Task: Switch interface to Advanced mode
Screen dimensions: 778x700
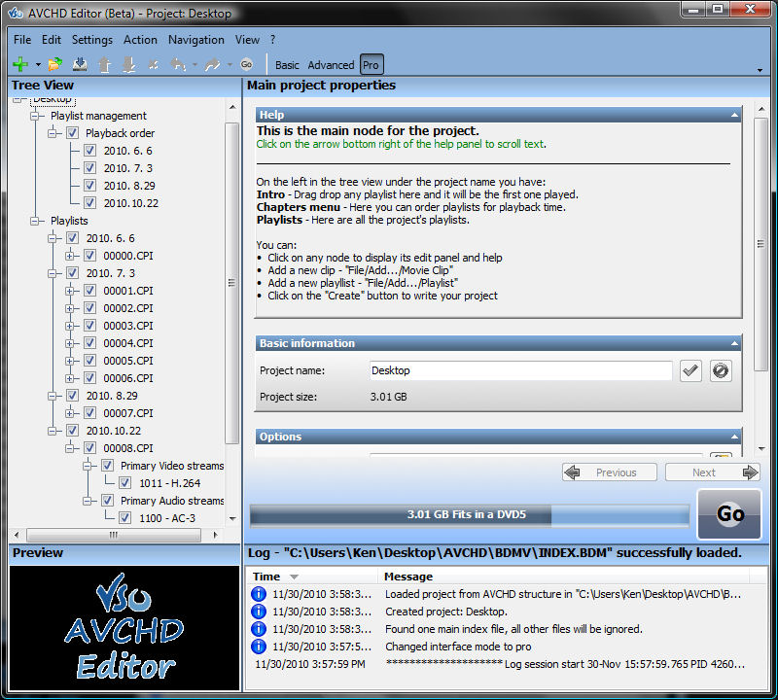Action: click(331, 65)
